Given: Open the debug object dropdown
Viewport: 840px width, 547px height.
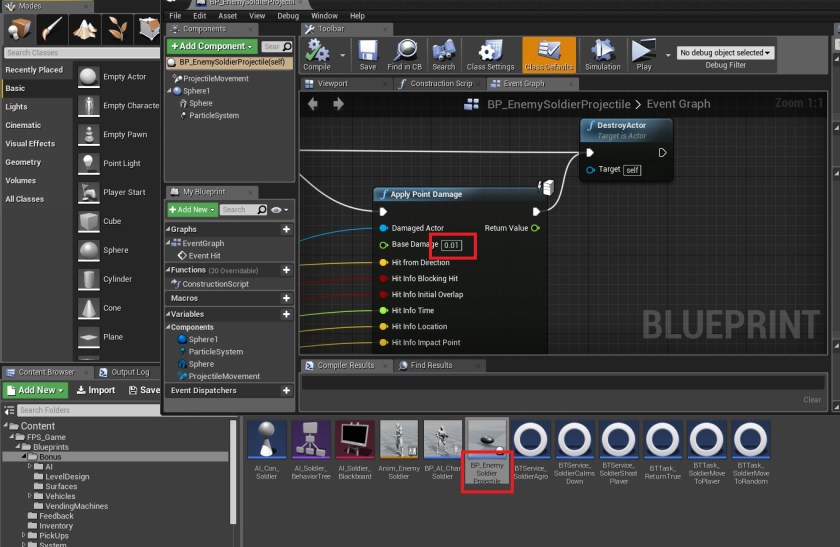Looking at the screenshot, I should [725, 52].
